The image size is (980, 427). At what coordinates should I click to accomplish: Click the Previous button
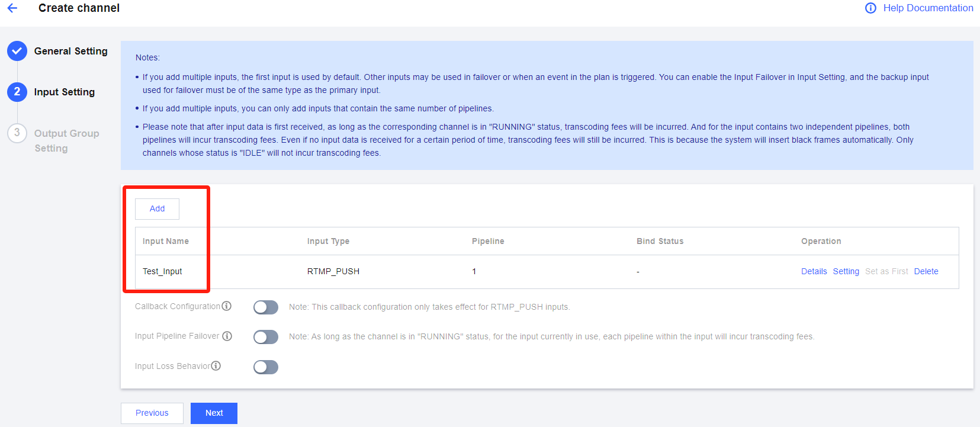click(152, 413)
